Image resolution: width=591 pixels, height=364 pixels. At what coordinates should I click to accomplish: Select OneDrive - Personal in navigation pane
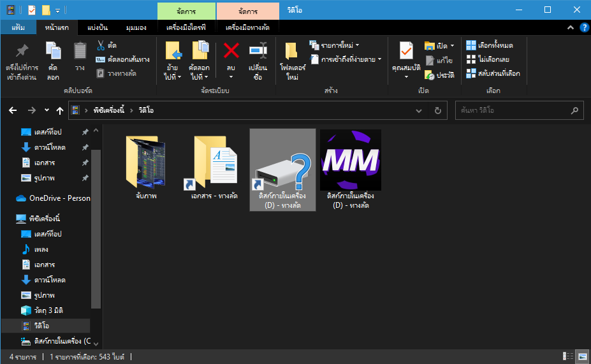[53, 198]
